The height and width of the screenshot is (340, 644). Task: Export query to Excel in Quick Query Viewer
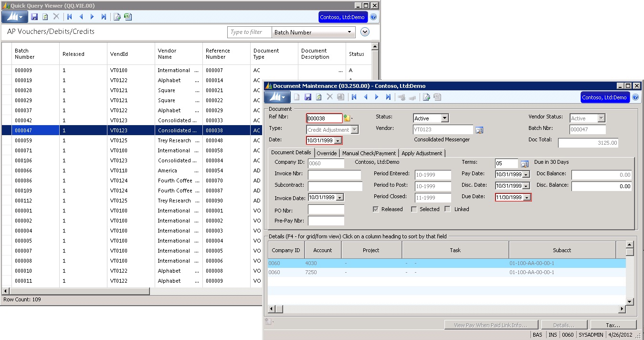[x=128, y=17]
